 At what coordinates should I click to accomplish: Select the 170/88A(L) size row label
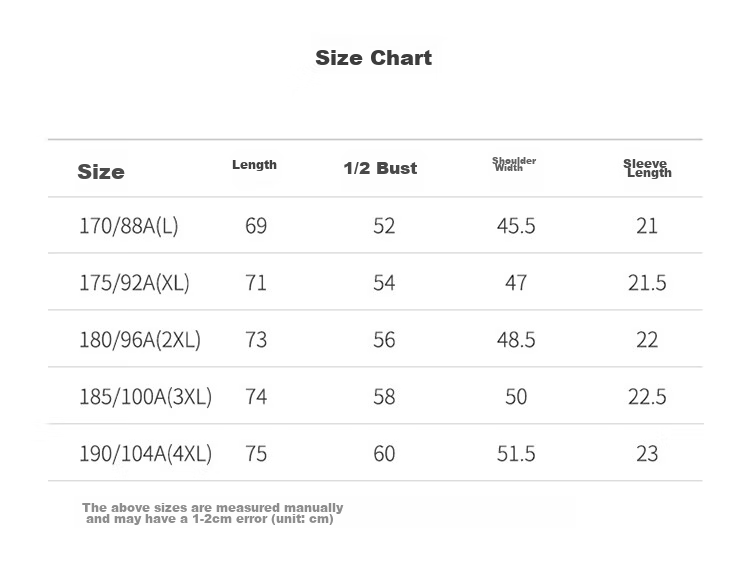129,226
